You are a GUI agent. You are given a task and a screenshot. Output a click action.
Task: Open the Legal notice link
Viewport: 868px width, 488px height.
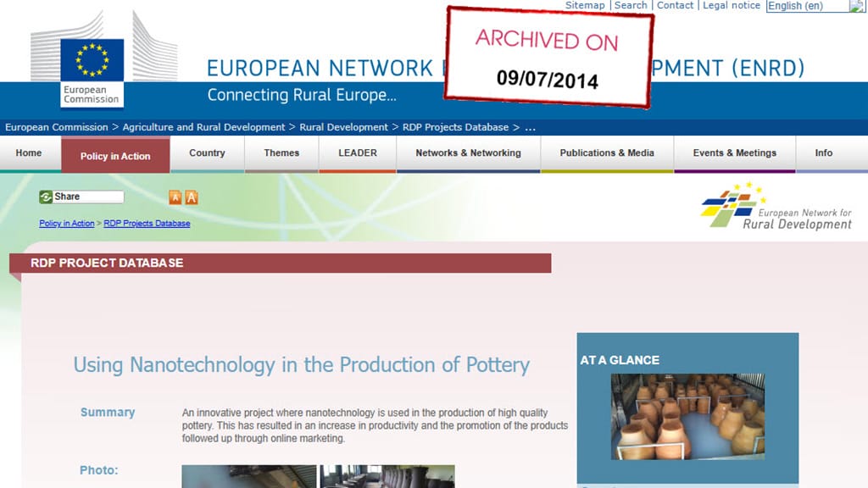pyautogui.click(x=732, y=5)
